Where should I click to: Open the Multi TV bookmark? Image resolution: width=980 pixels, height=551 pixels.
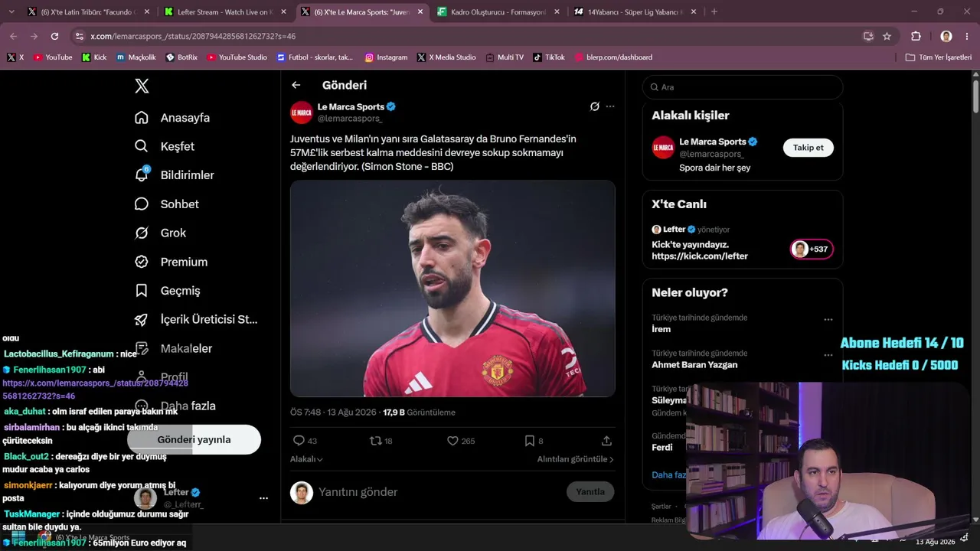[x=505, y=57]
